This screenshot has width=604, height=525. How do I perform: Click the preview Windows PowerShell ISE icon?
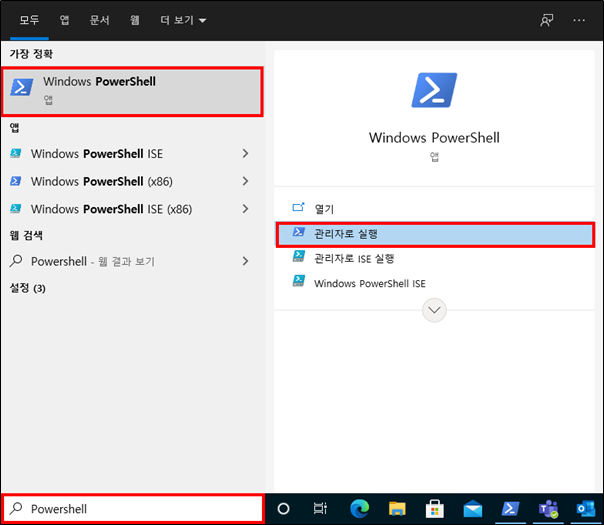(x=299, y=281)
